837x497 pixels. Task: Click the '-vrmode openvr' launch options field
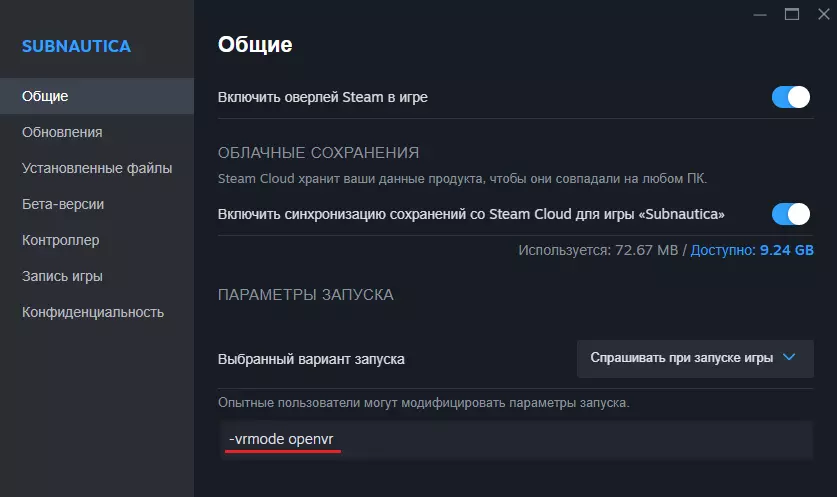[x=515, y=441]
